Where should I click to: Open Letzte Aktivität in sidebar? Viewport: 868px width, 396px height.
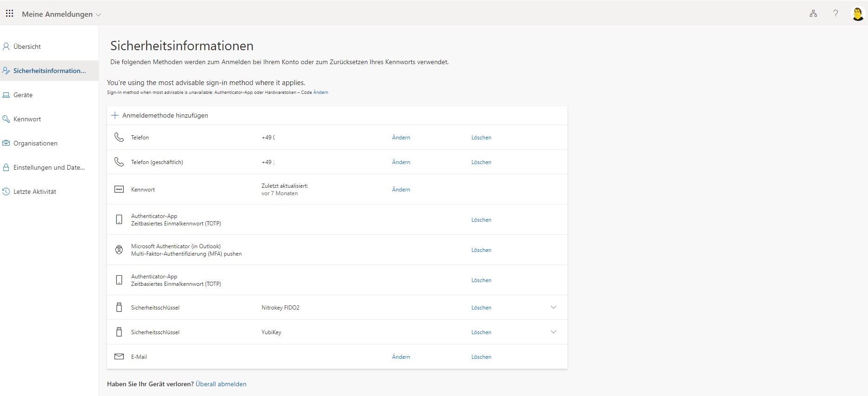34,191
